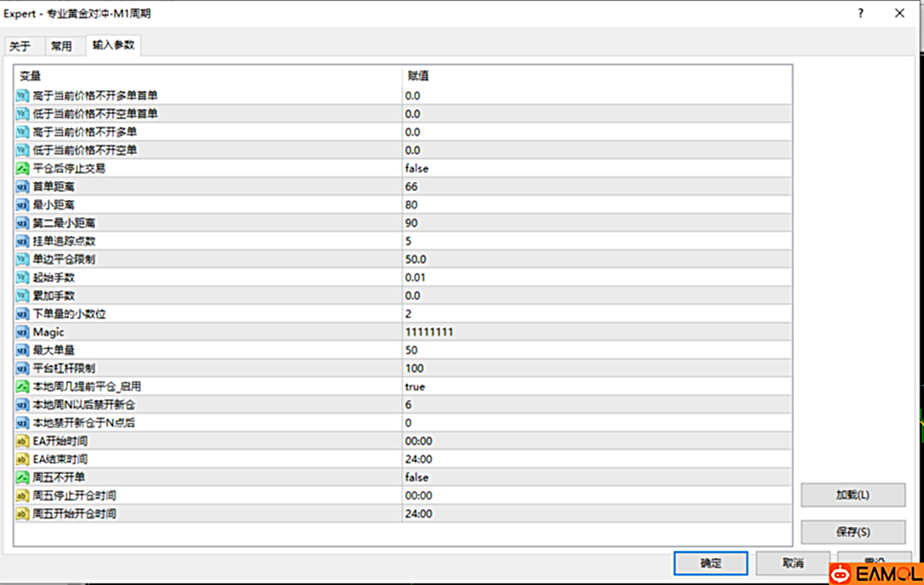Confirm settings with the 确定 button

710,563
